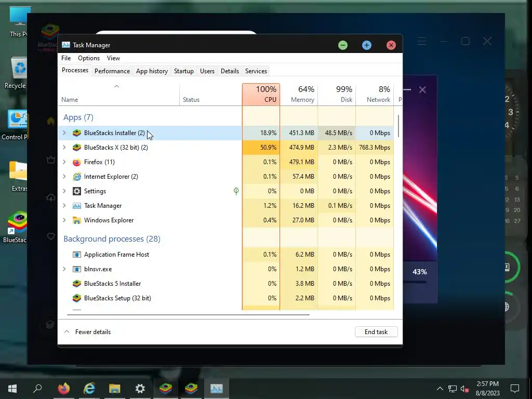Image resolution: width=532 pixels, height=399 pixels.
Task: Expand the blnsvr.exe process row
Action: (64, 269)
